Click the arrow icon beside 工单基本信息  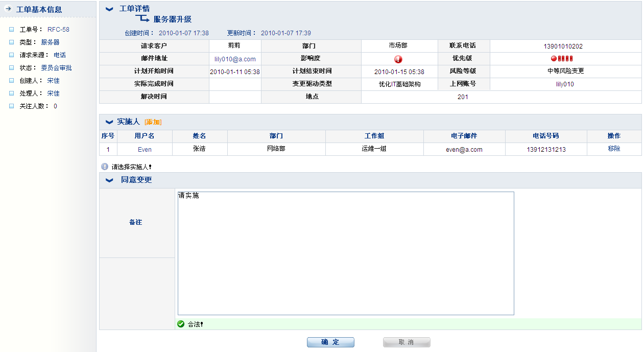(8, 9)
